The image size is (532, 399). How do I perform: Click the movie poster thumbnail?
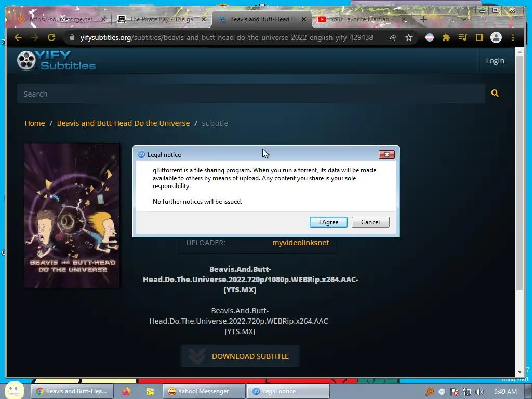tap(72, 216)
